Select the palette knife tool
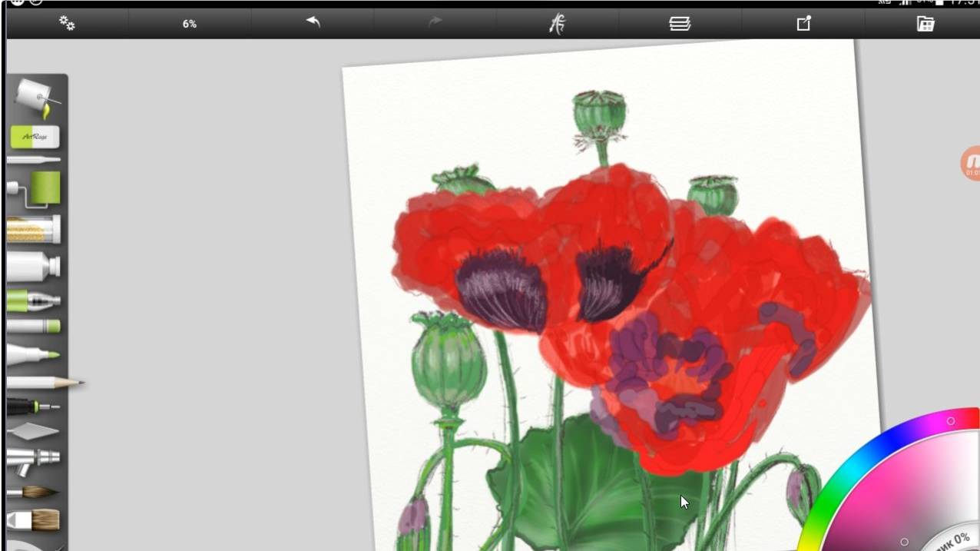Viewport: 980px width, 551px height. point(33,431)
